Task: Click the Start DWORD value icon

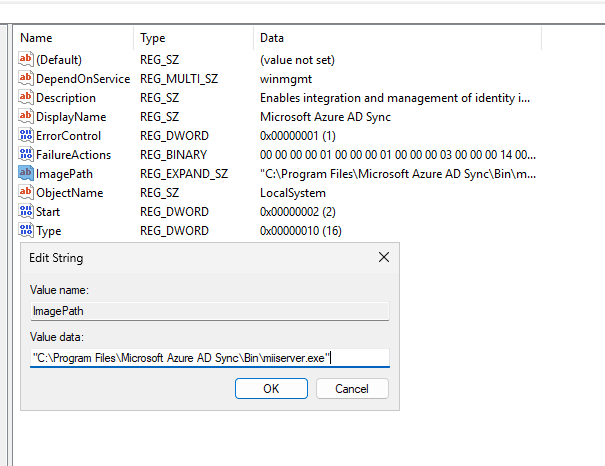Action: 26,211
